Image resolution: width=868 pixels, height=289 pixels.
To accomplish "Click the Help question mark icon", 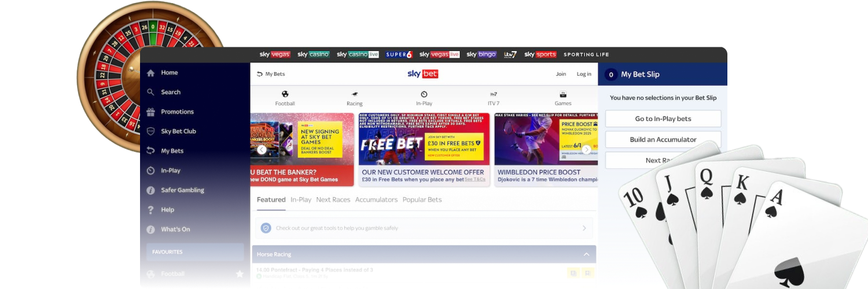I will click(x=151, y=210).
